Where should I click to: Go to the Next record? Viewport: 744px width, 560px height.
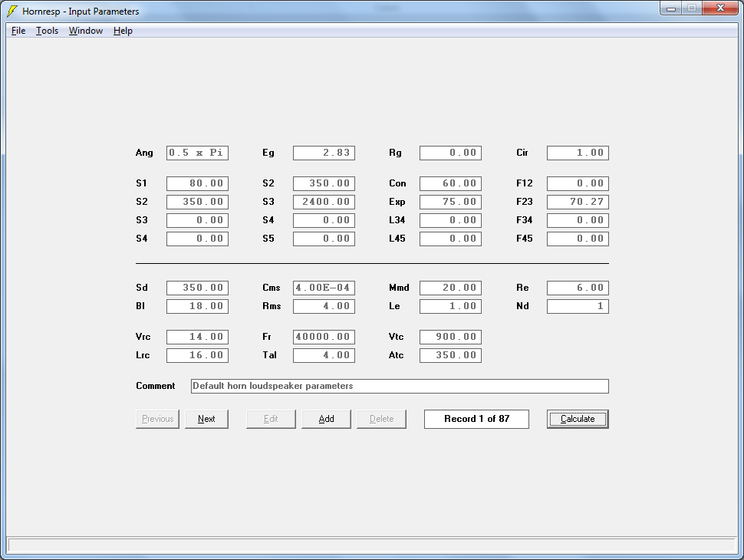coord(206,419)
